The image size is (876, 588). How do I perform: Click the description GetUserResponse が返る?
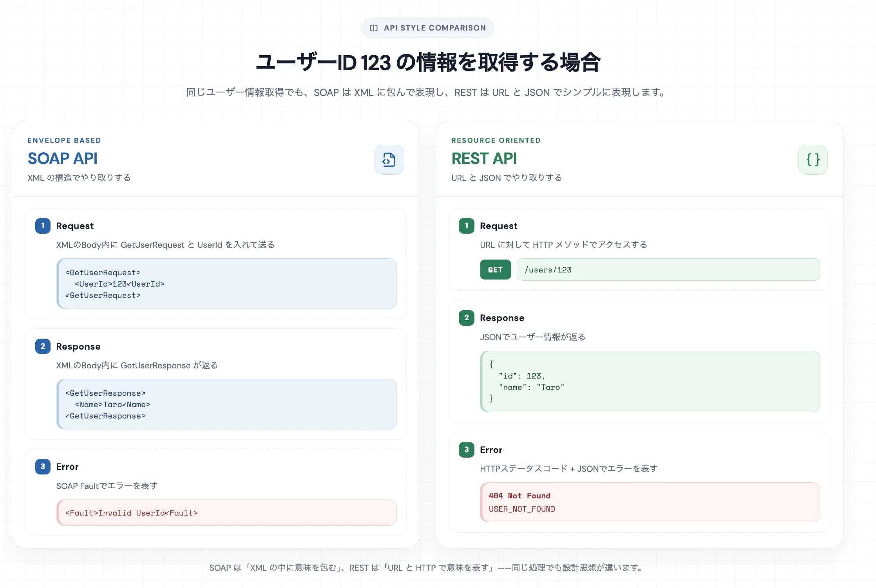click(x=137, y=365)
